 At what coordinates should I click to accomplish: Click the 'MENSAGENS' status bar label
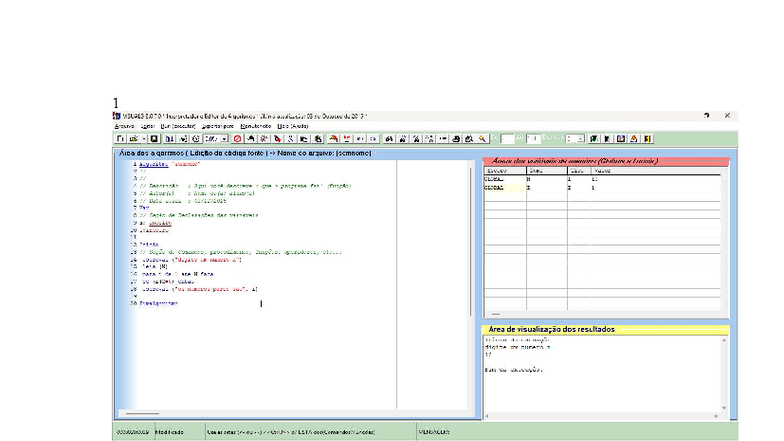[x=434, y=432]
